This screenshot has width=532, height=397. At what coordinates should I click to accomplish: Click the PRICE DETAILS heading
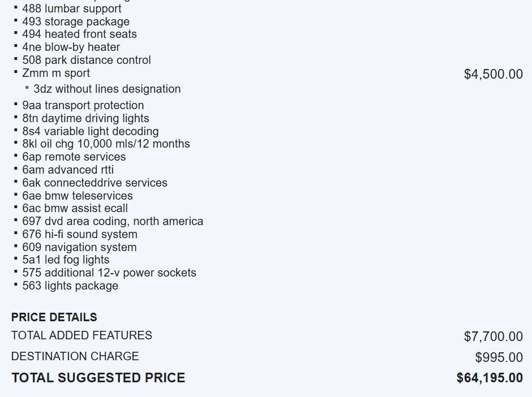tap(54, 317)
